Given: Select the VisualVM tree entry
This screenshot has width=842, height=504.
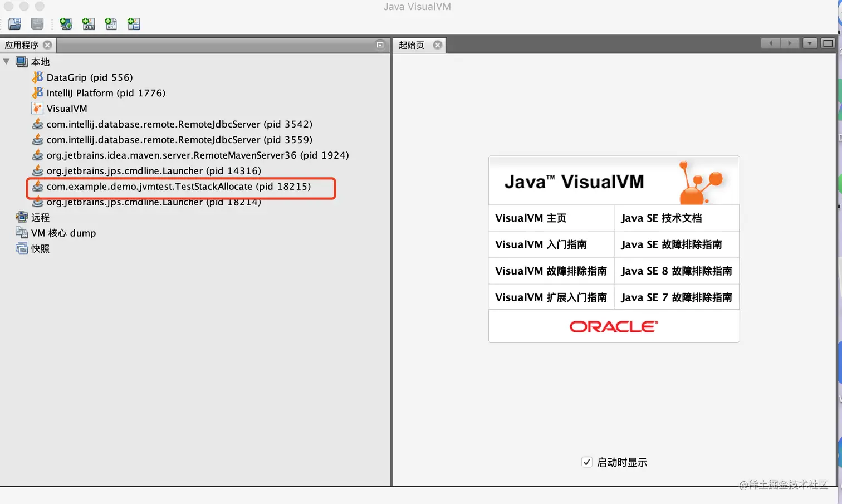Looking at the screenshot, I should 67,109.
